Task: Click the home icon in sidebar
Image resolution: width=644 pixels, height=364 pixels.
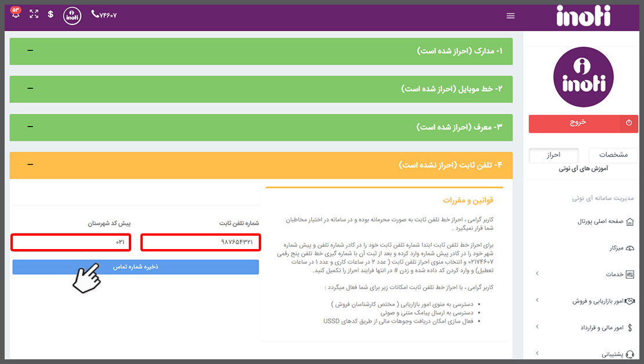Action: click(x=630, y=222)
